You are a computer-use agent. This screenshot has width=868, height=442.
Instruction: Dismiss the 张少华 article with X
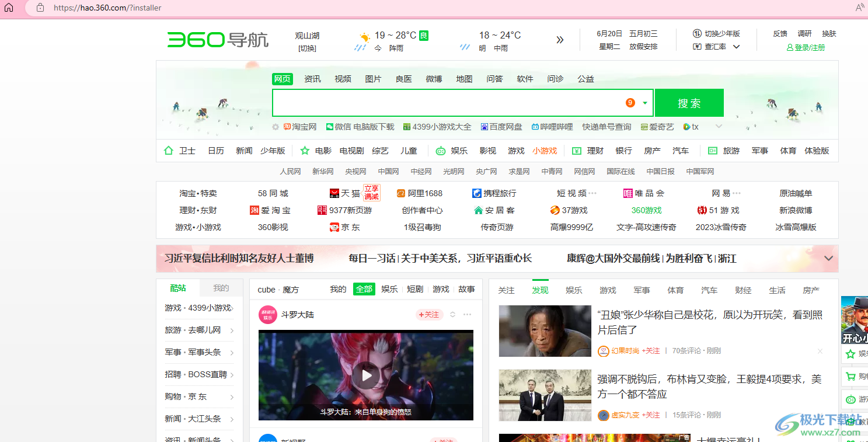point(820,351)
